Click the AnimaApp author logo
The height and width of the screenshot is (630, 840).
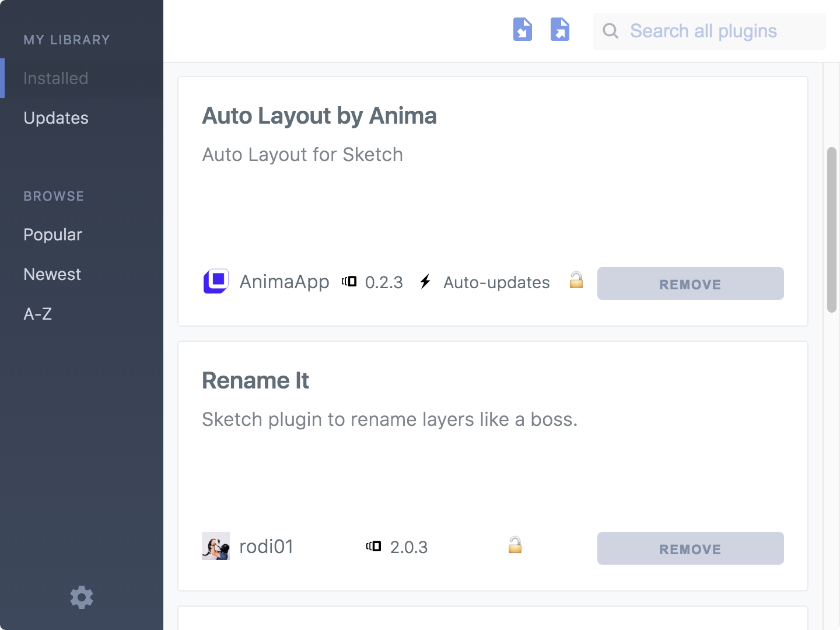[216, 281]
